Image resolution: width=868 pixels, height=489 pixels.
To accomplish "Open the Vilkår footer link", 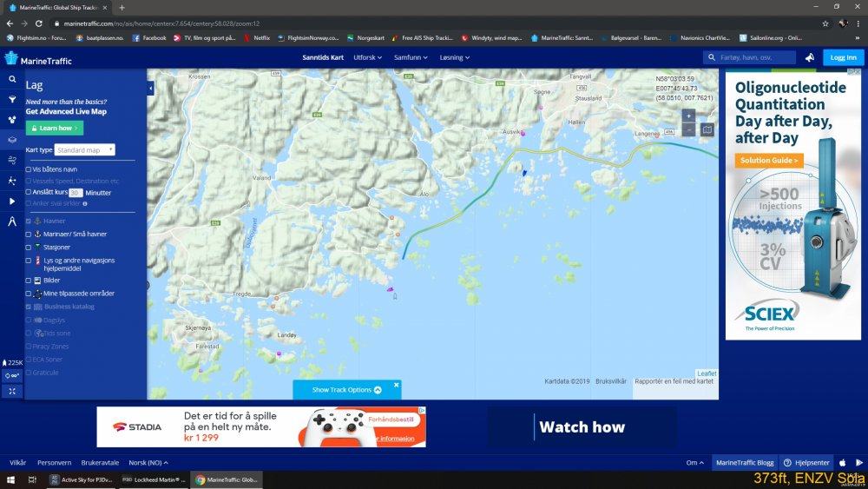I will (x=17, y=462).
